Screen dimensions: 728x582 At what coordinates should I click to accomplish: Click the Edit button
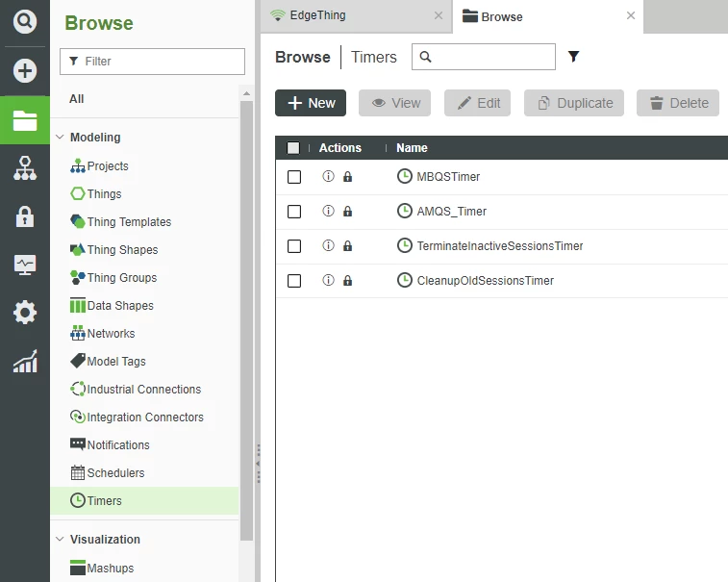point(477,103)
